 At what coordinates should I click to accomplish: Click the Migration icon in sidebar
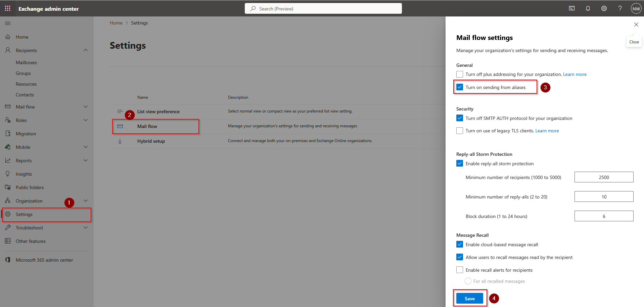[8, 133]
